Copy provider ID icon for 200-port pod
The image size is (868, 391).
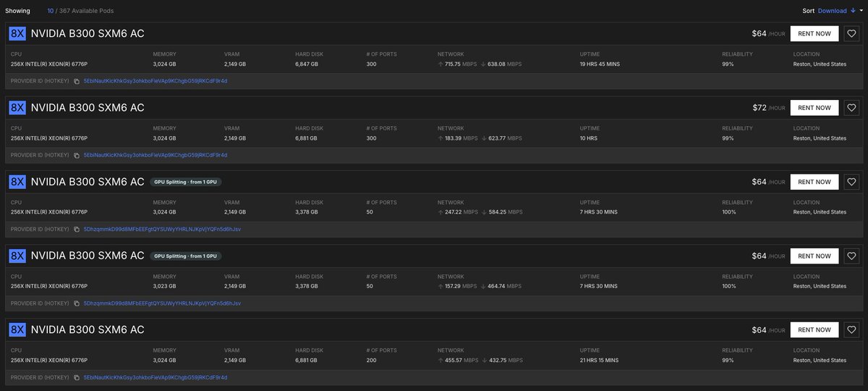[77, 377]
